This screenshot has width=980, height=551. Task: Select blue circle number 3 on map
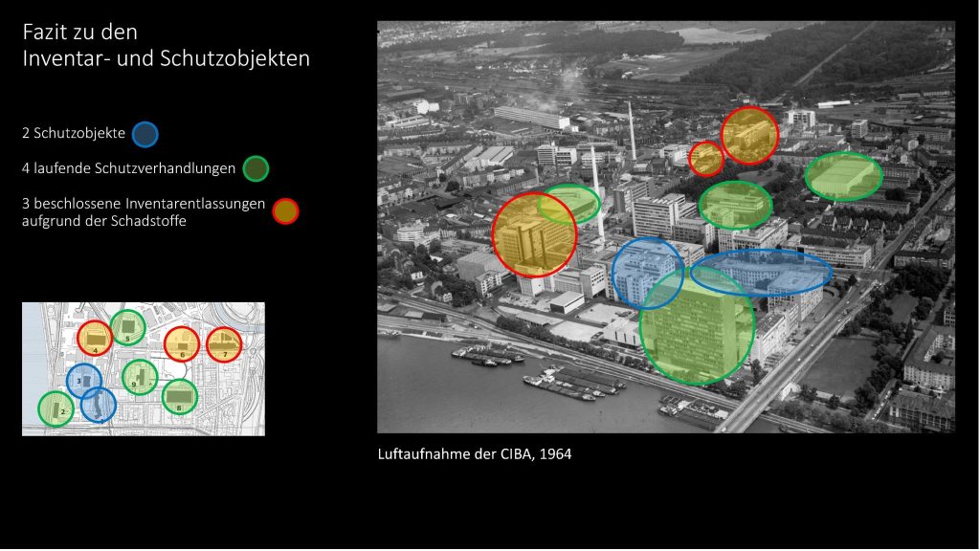83,381
